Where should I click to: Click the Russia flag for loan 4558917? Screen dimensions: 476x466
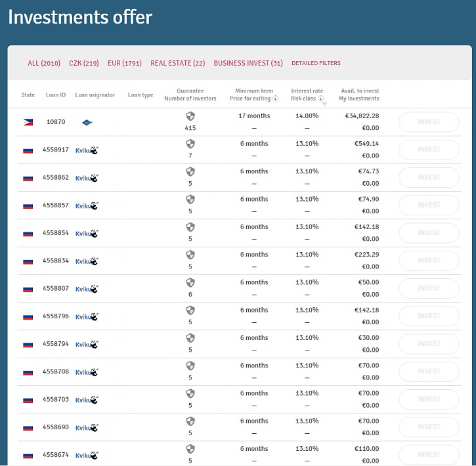coord(28,150)
